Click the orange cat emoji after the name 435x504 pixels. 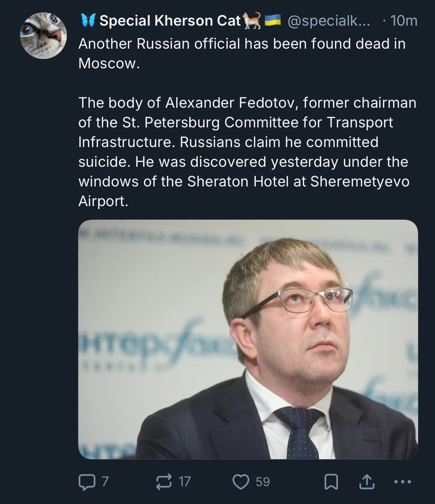[252, 20]
